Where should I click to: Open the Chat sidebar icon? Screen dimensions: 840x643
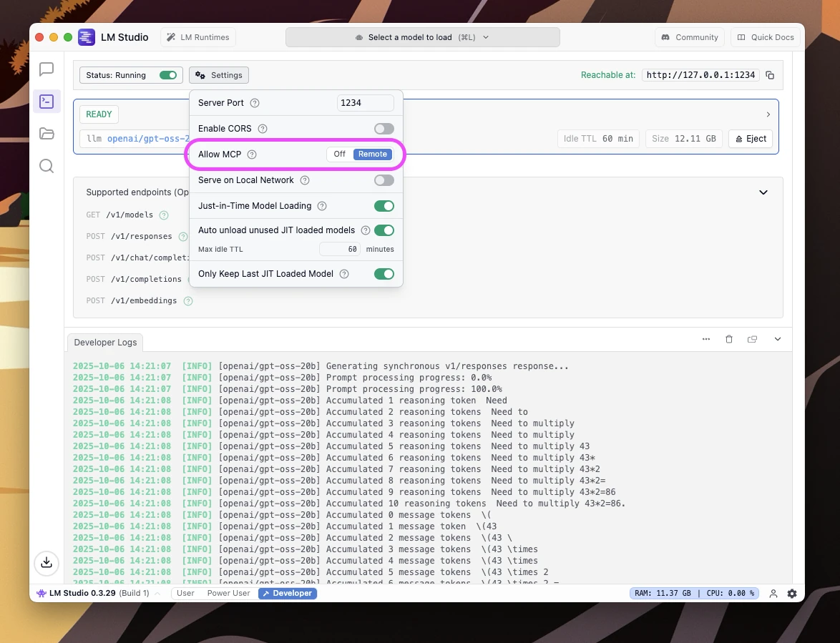(x=47, y=69)
